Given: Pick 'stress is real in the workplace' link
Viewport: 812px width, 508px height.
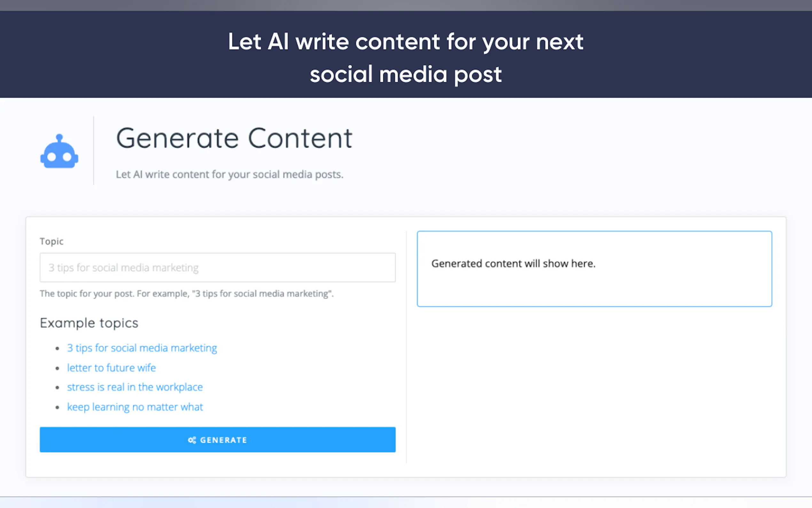Looking at the screenshot, I should pyautogui.click(x=135, y=387).
